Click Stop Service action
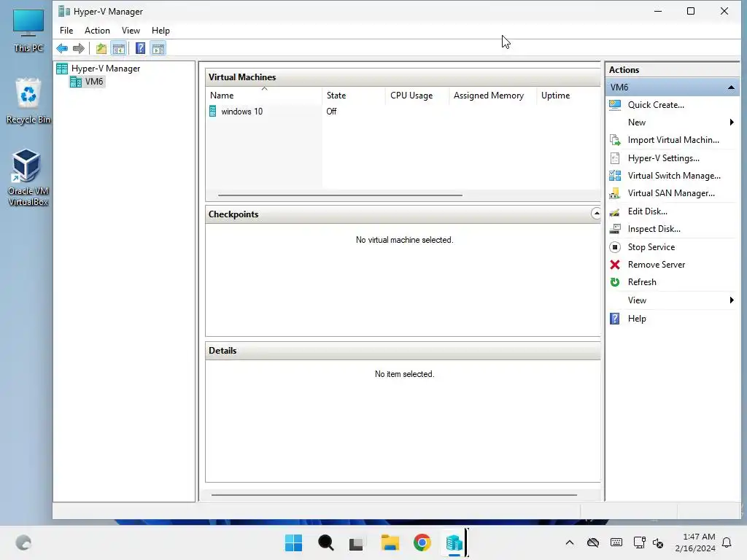 click(x=651, y=247)
